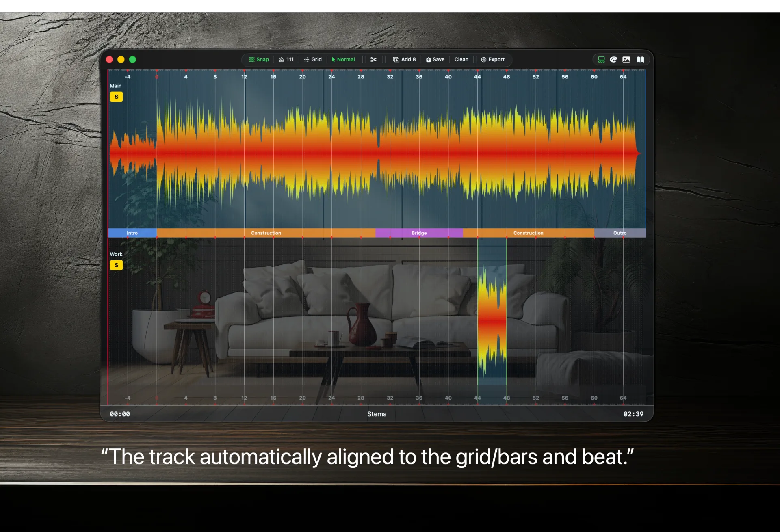The height and width of the screenshot is (532, 780).
Task: Toggle Snap to grid
Action: coord(259,60)
